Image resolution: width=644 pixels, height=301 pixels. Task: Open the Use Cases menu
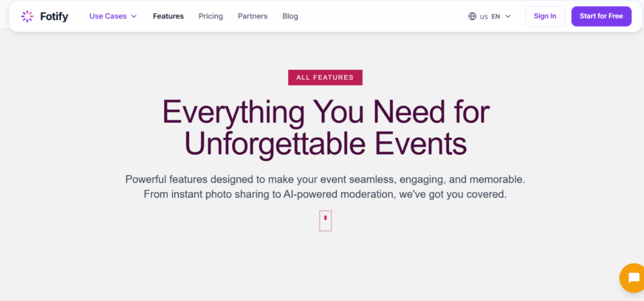(x=108, y=16)
